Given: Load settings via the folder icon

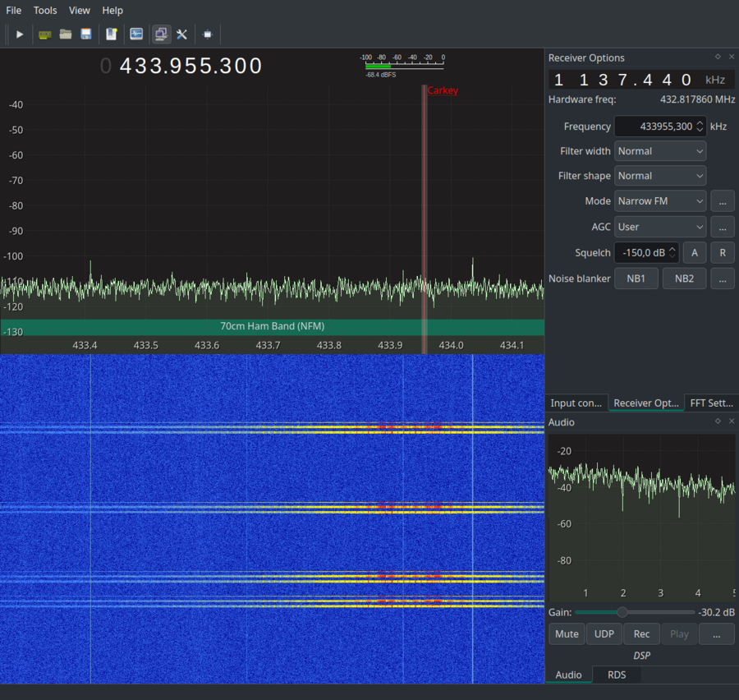Looking at the screenshot, I should (x=66, y=35).
